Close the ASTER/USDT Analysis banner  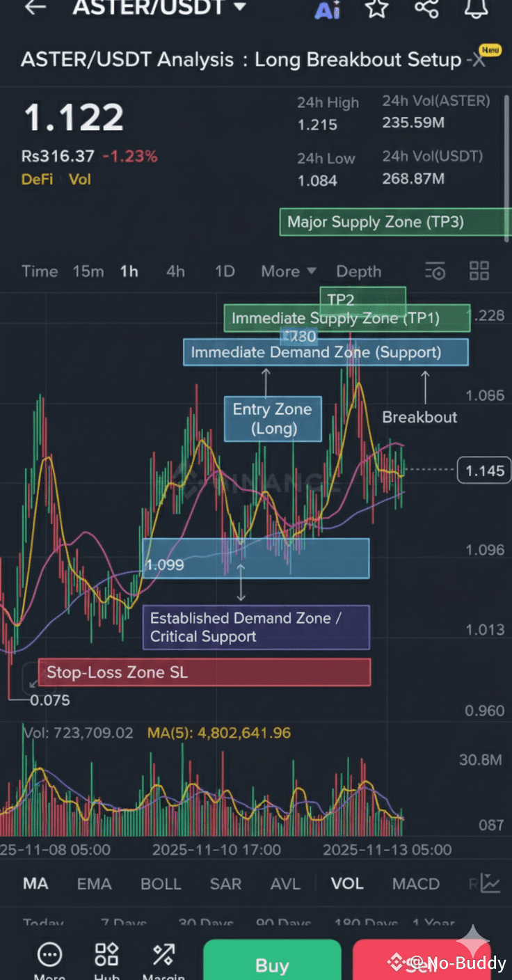[478, 60]
